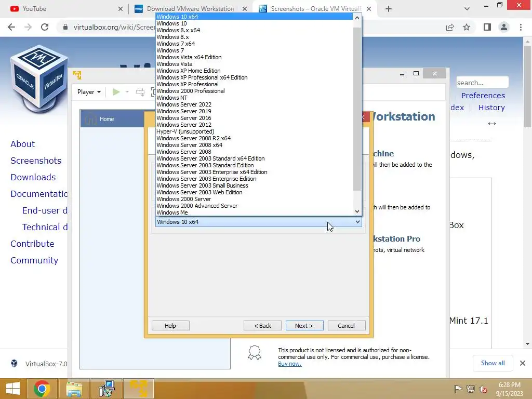
Task: Expand the power options arrow beside play
Action: (127, 92)
